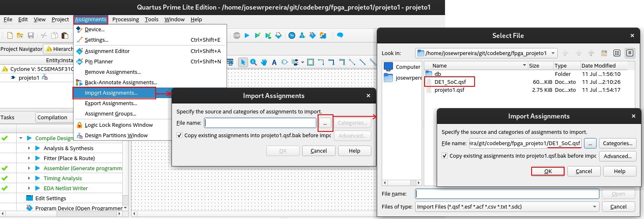Screen dimensions: 644x219
Task: Click the Stop Processing toolbar icon
Action: tap(237, 35)
